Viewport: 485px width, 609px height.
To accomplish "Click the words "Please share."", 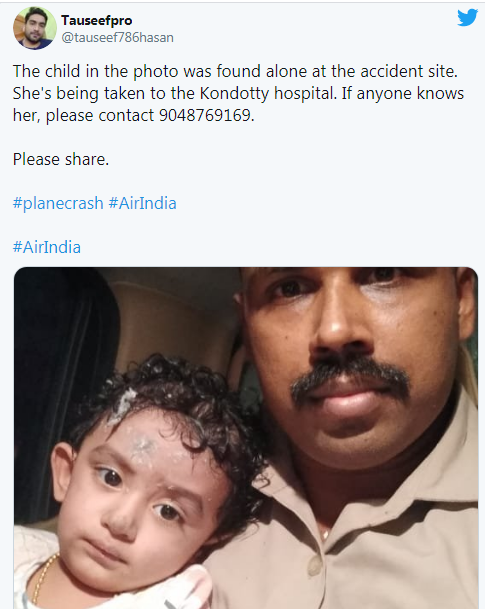I will (61, 159).
